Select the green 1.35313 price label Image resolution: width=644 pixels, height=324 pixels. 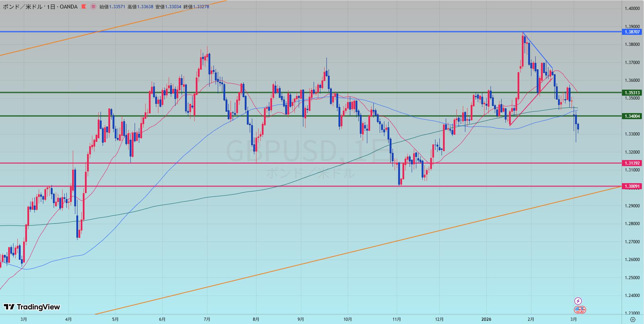[632, 93]
